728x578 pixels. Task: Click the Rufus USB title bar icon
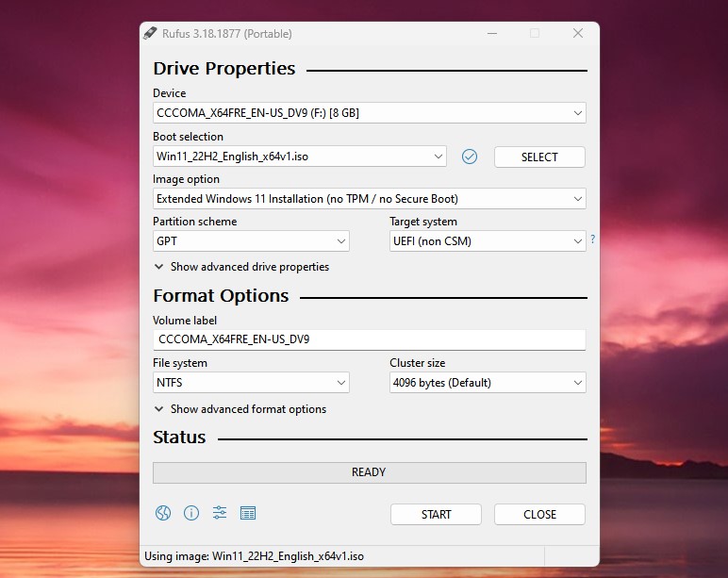[150, 33]
